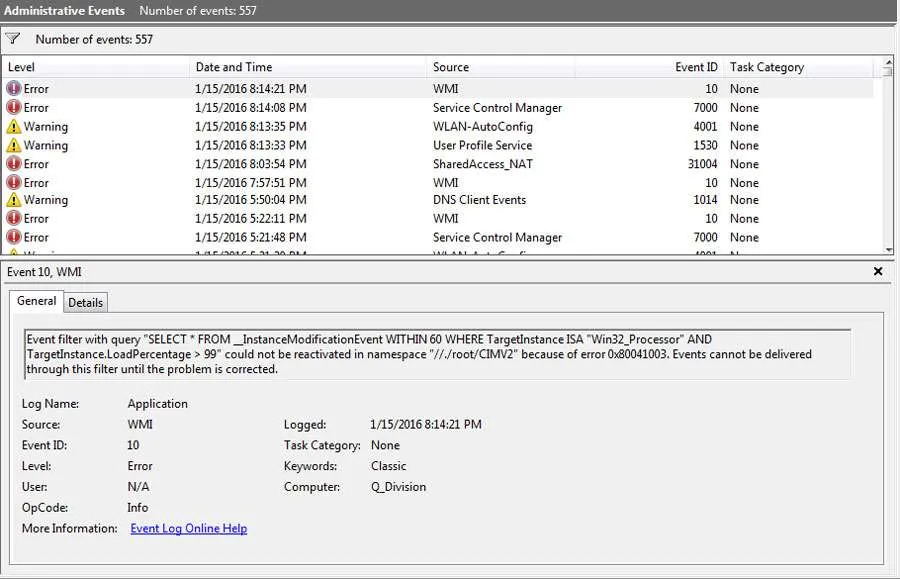Switch to the Details tab
This screenshot has width=900, height=579.
point(86,302)
